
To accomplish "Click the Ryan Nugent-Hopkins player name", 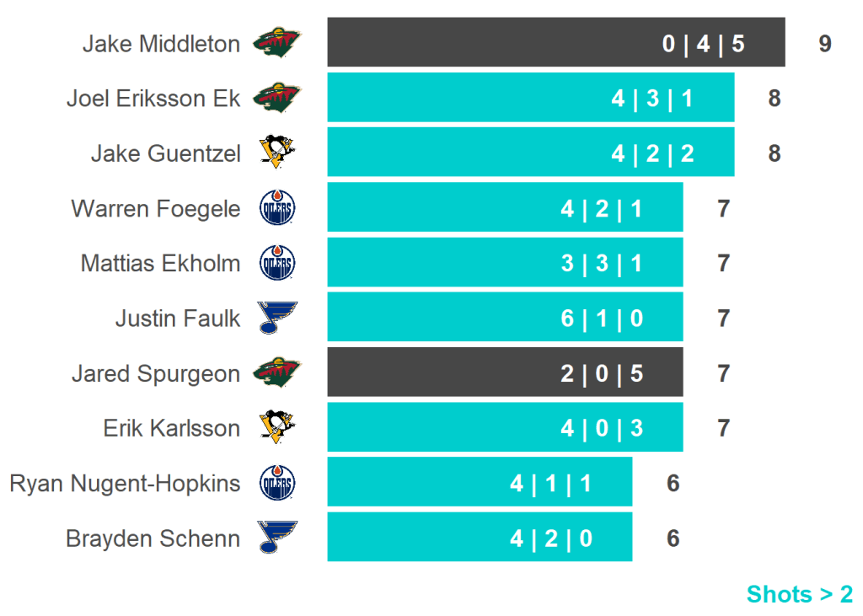I will click(125, 484).
